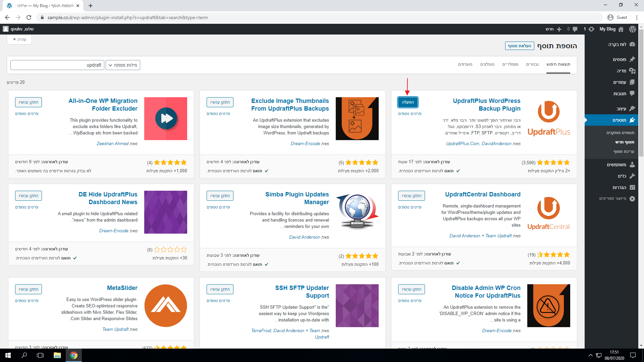
Task: Open Task View on taskbar
Action: pos(40,355)
